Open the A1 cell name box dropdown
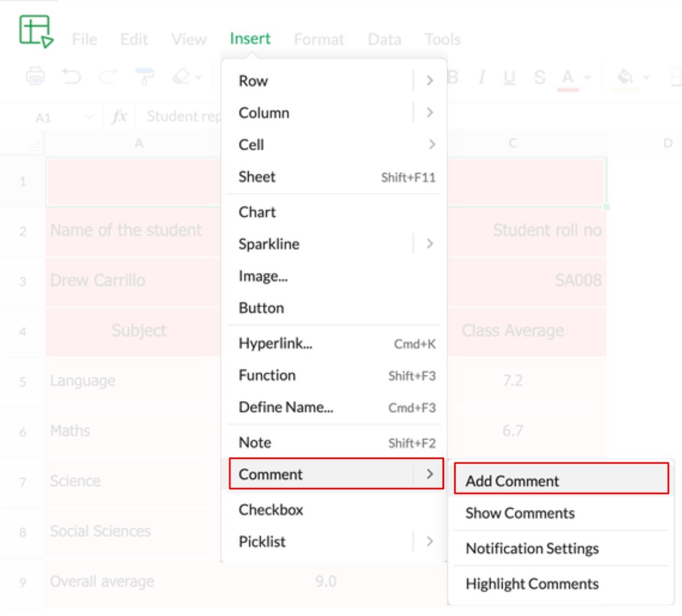682x616 pixels. (89, 117)
